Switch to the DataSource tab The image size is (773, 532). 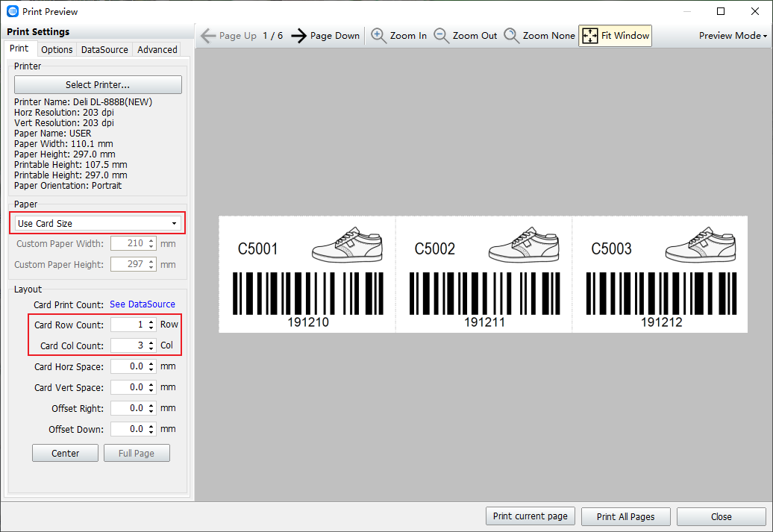point(104,50)
